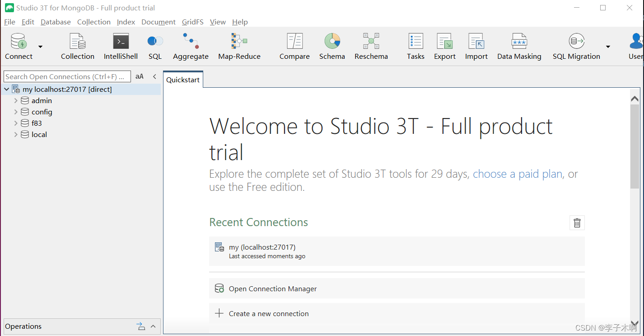Click the Users toolbar icon
Viewport: 644px width, 336px height.
636,46
